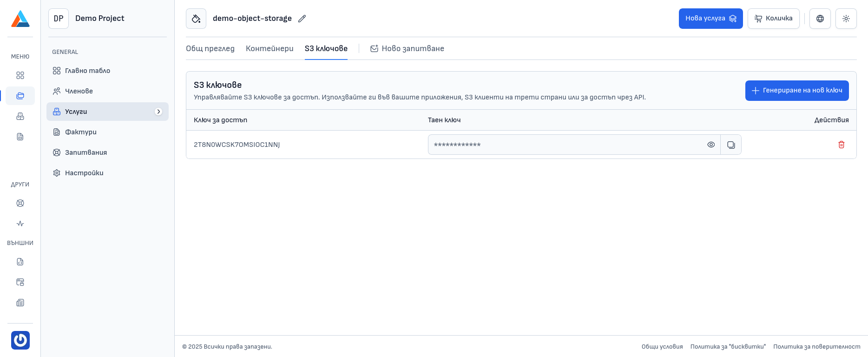The height and width of the screenshot is (357, 868).
Task: Click the dashboard grid icon in left rail
Action: click(x=20, y=75)
